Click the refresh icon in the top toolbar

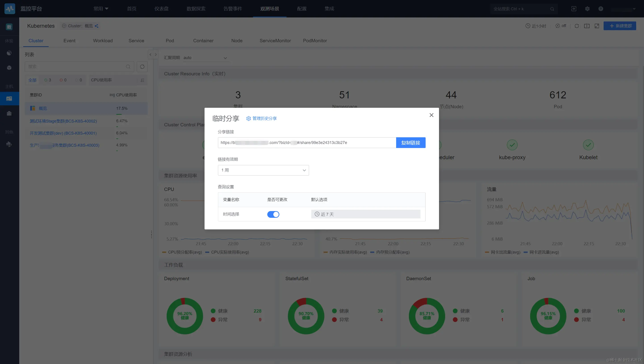tap(577, 26)
